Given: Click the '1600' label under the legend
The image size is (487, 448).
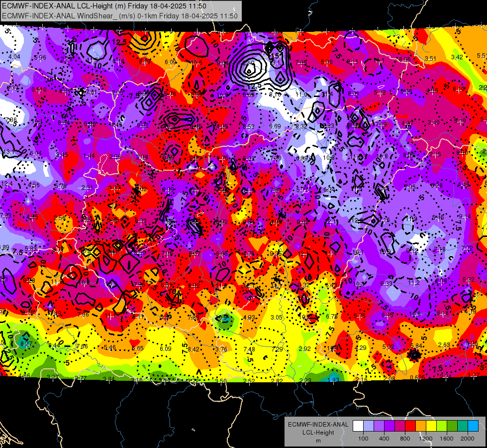Looking at the screenshot, I should coord(447,439).
